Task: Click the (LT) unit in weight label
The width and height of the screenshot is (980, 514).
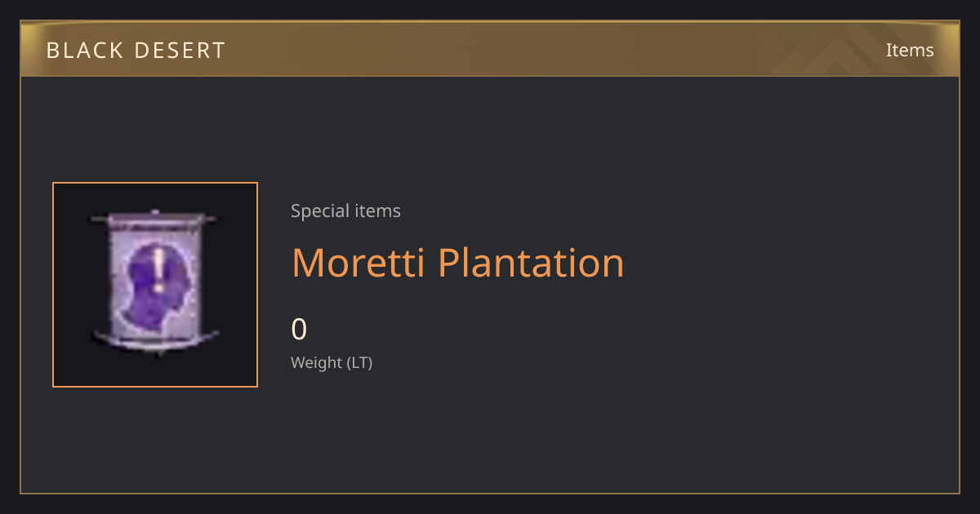Action: coord(360,363)
